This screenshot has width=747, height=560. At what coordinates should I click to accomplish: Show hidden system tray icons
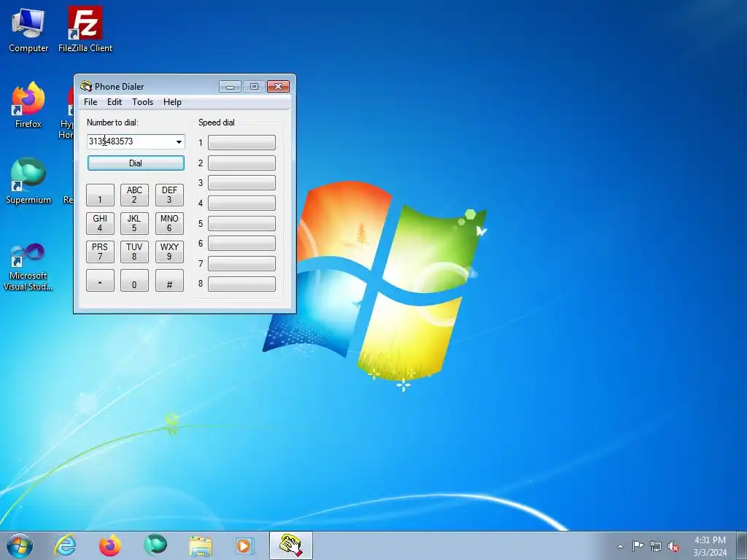(620, 546)
